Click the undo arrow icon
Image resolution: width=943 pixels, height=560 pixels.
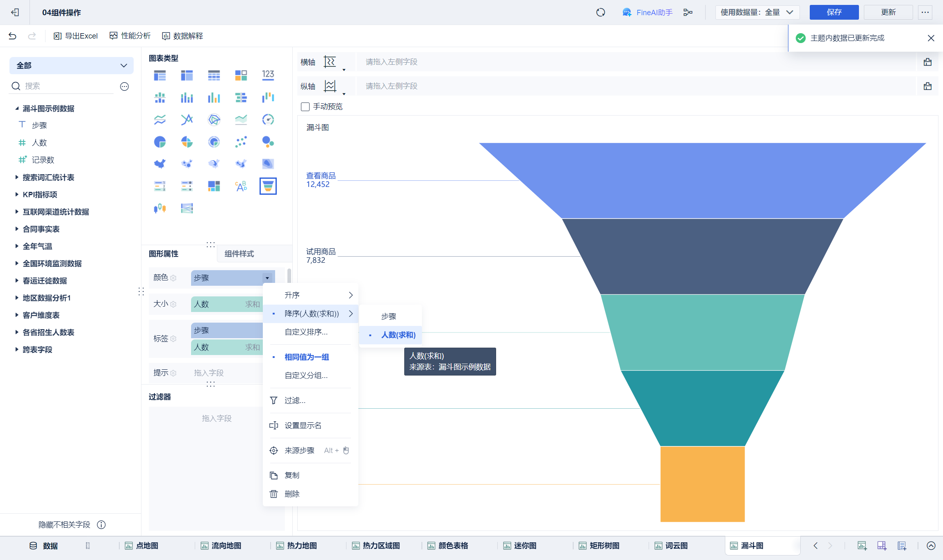click(x=12, y=36)
